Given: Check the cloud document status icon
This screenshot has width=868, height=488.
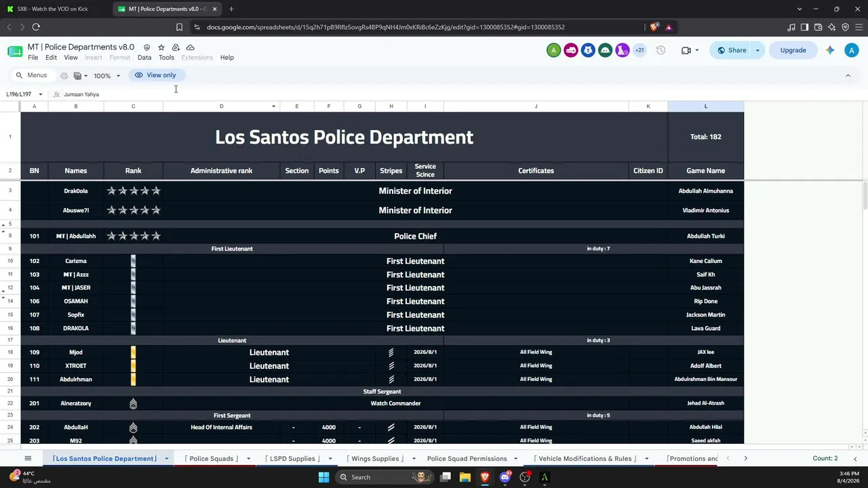Looking at the screenshot, I should (191, 47).
